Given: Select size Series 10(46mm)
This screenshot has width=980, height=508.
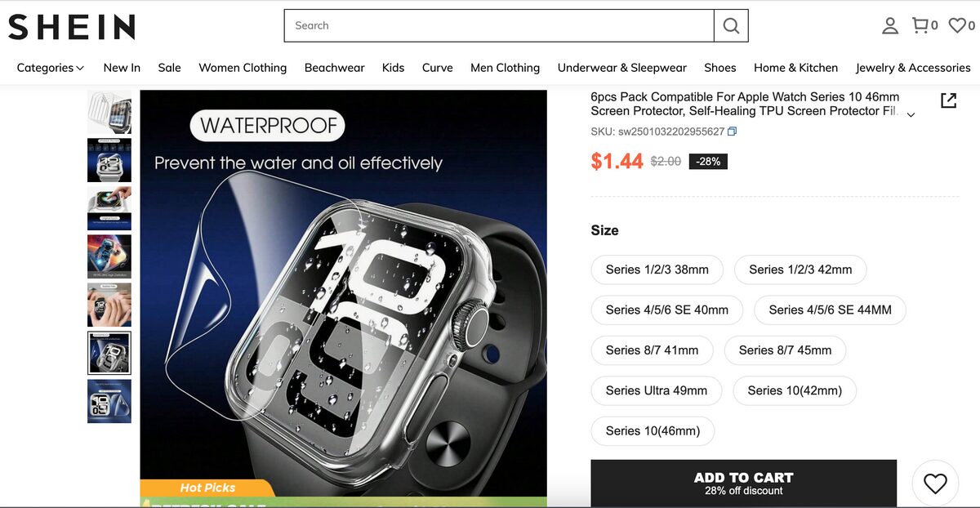Looking at the screenshot, I should click(x=653, y=430).
